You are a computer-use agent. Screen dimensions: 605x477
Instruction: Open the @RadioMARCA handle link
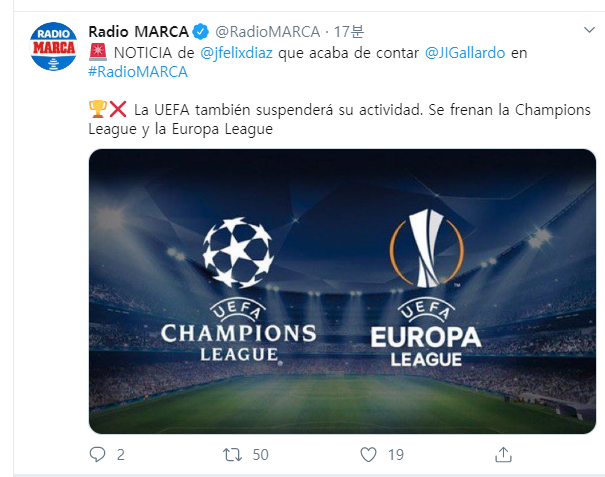click(x=262, y=30)
